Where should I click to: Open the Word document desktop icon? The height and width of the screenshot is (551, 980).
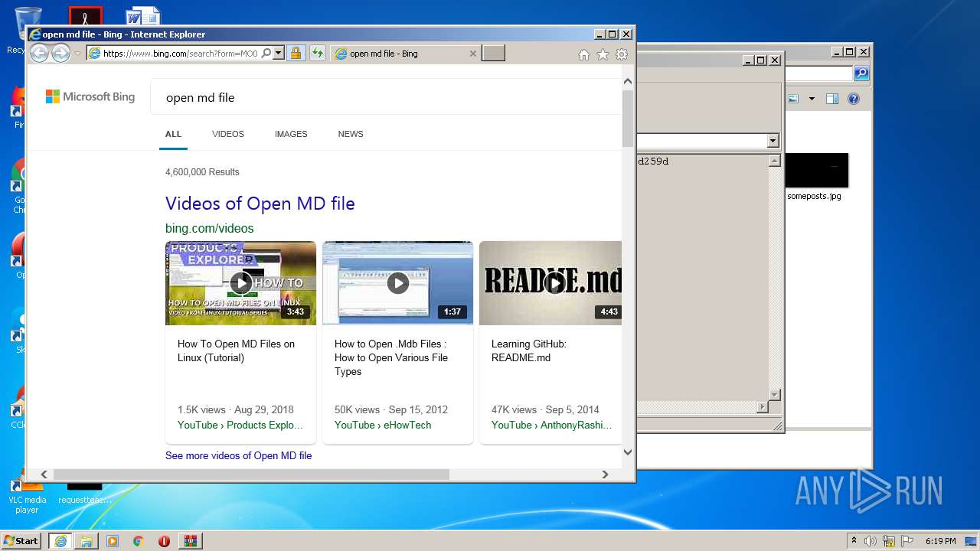tap(143, 15)
